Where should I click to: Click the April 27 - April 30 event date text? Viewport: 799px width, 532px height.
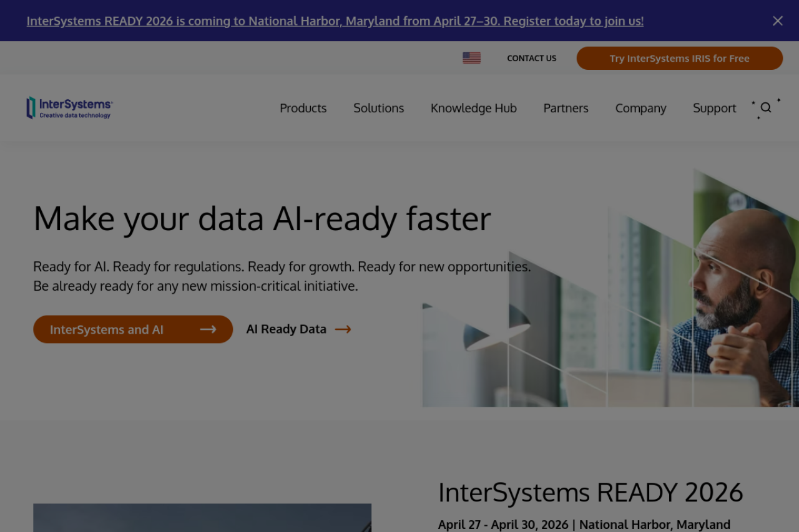click(503, 524)
